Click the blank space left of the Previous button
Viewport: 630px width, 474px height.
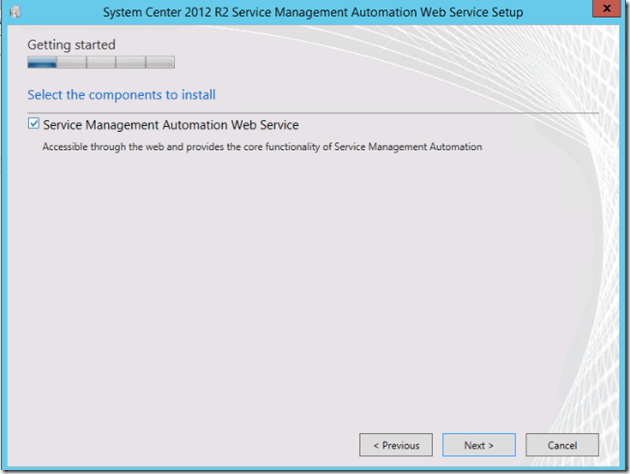coord(200,445)
